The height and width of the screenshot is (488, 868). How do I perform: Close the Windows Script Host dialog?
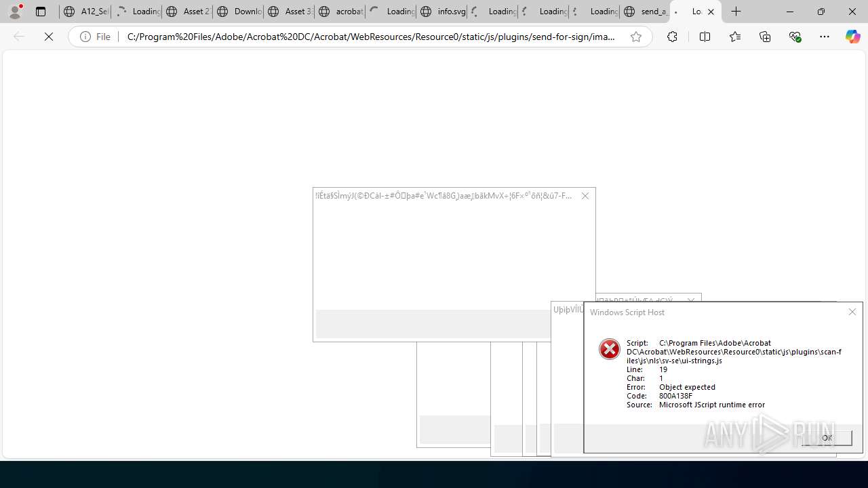[852, 312]
